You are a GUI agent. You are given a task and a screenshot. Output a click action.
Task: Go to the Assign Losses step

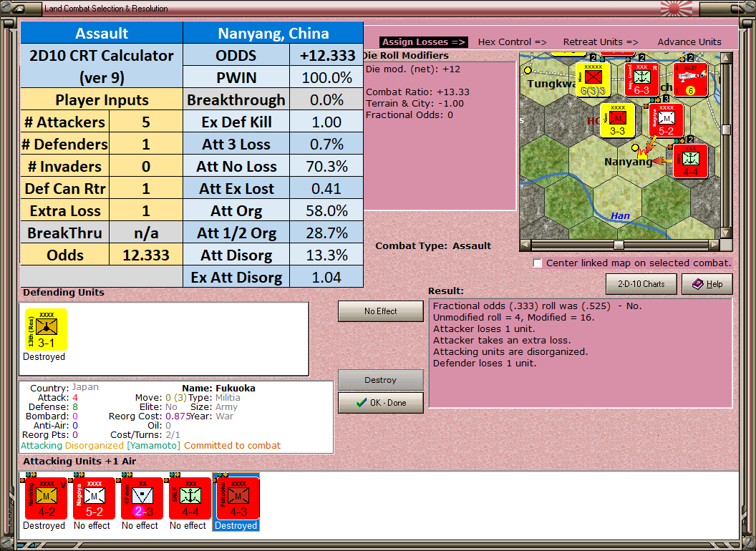[424, 42]
